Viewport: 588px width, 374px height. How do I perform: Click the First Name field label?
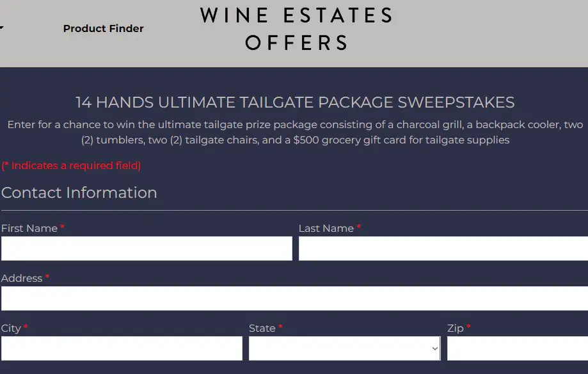click(29, 229)
